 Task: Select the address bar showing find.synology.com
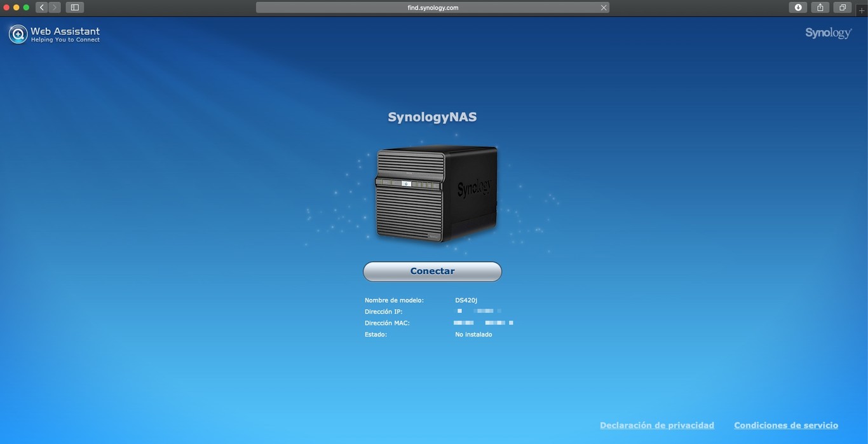coord(434,7)
